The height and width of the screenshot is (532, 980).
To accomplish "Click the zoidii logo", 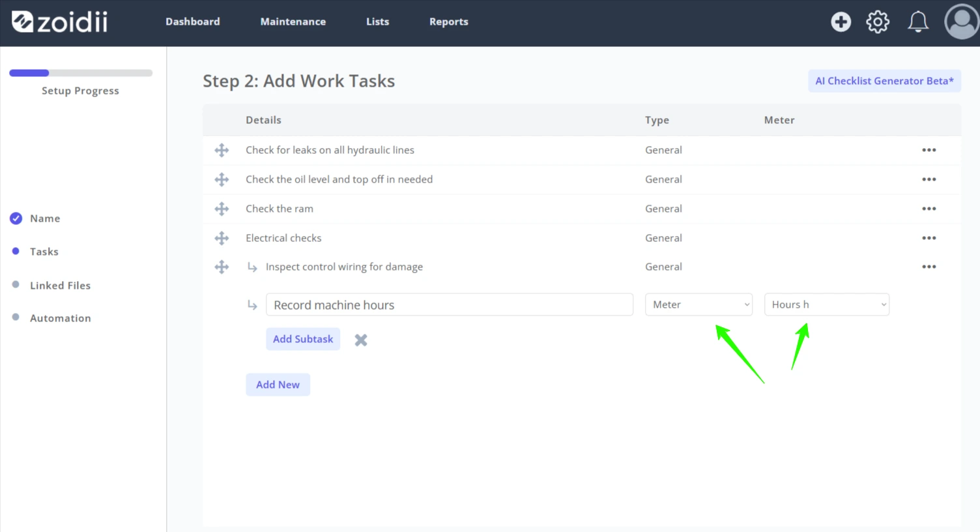I will pos(59,22).
